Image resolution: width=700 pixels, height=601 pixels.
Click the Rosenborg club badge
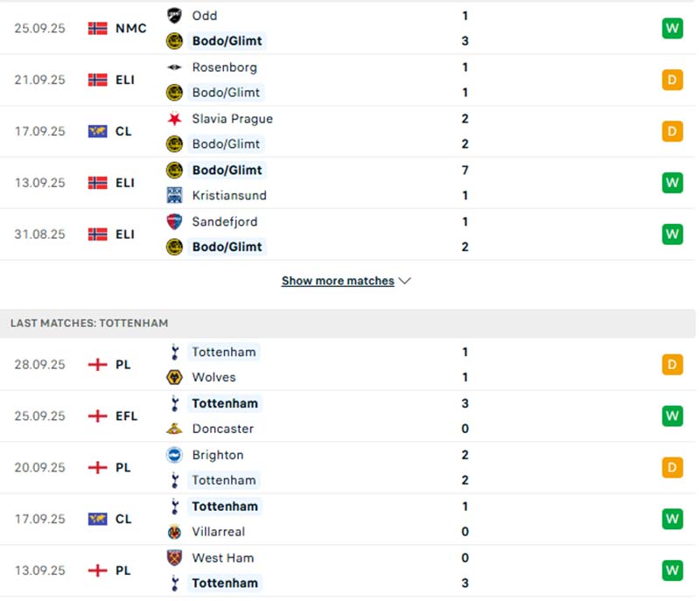175,67
